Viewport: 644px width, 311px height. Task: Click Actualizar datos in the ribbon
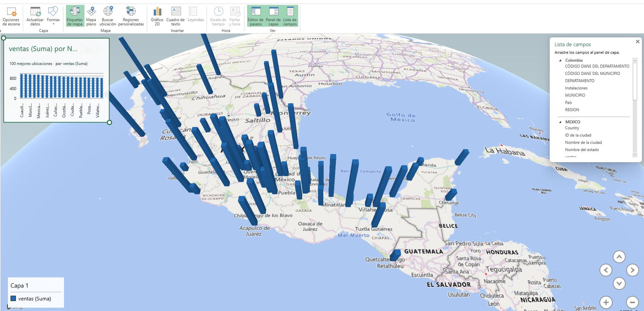point(35,16)
